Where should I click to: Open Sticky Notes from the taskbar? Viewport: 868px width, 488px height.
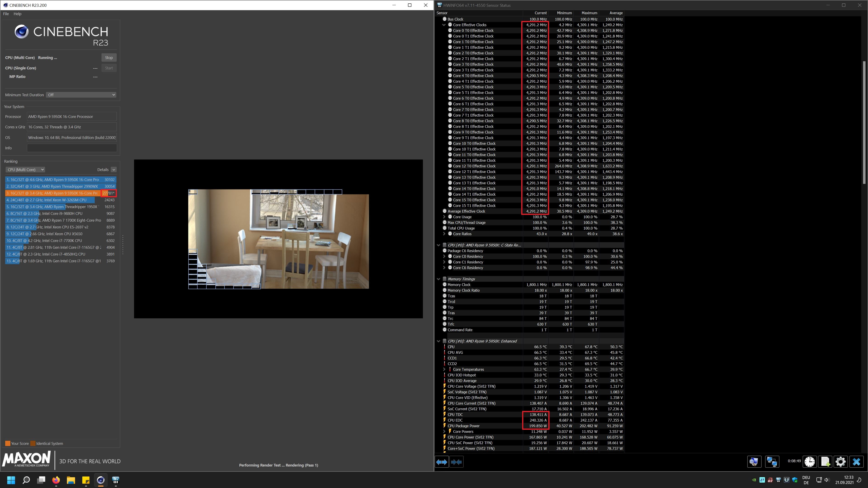86,480
